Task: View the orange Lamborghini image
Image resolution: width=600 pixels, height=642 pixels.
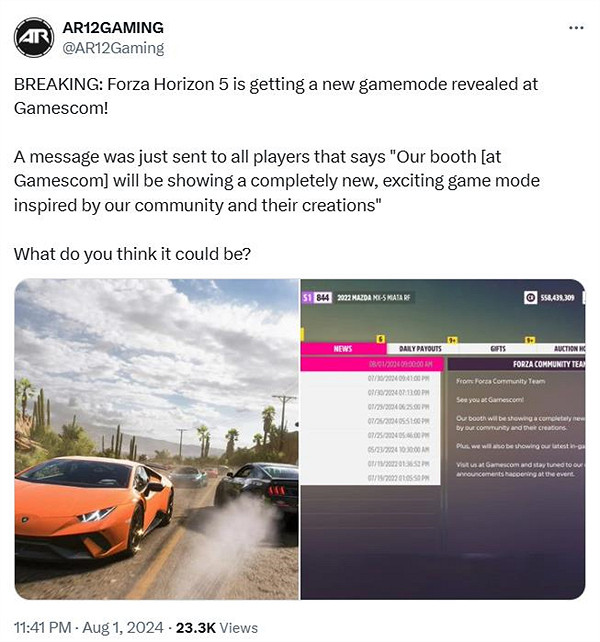Action: pos(156,439)
